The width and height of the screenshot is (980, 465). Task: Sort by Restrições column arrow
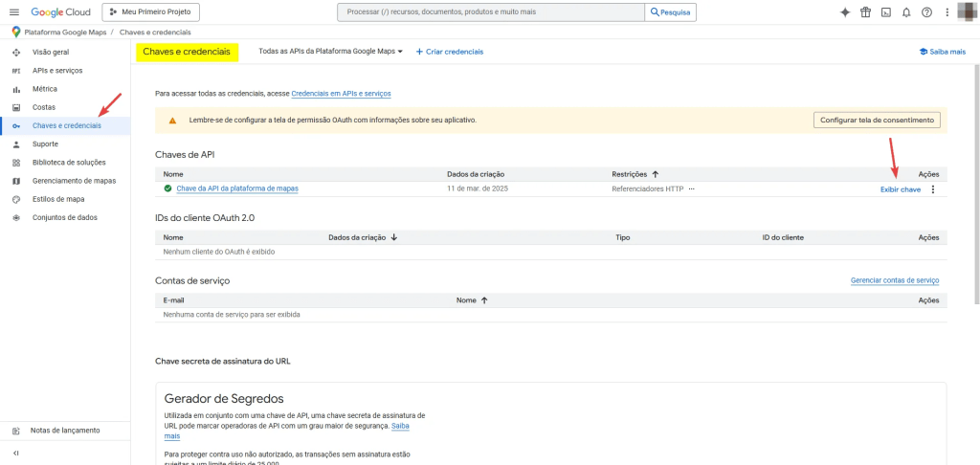pyautogui.click(x=656, y=174)
